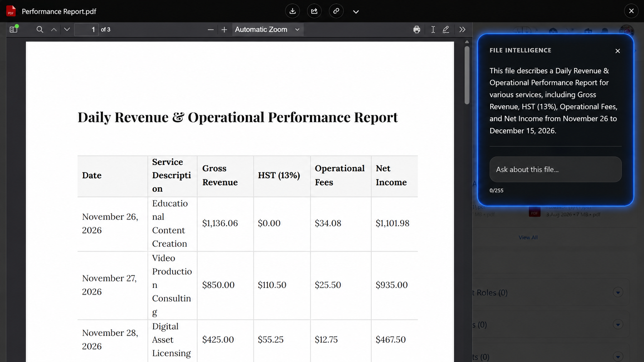Click the report title heading
644x362 pixels.
click(238, 117)
